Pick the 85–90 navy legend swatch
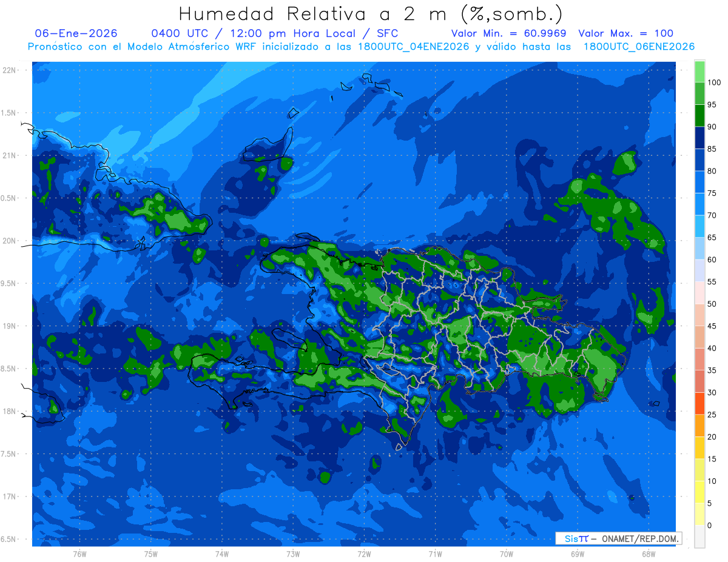The height and width of the screenshot is (562, 728). (699, 138)
